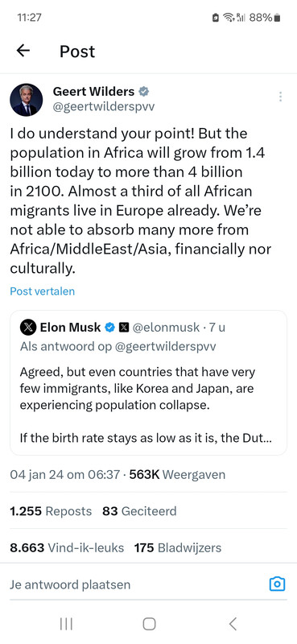
Task: Show the 8.663 Vind-ik-leuks list
Action: [x=67, y=547]
